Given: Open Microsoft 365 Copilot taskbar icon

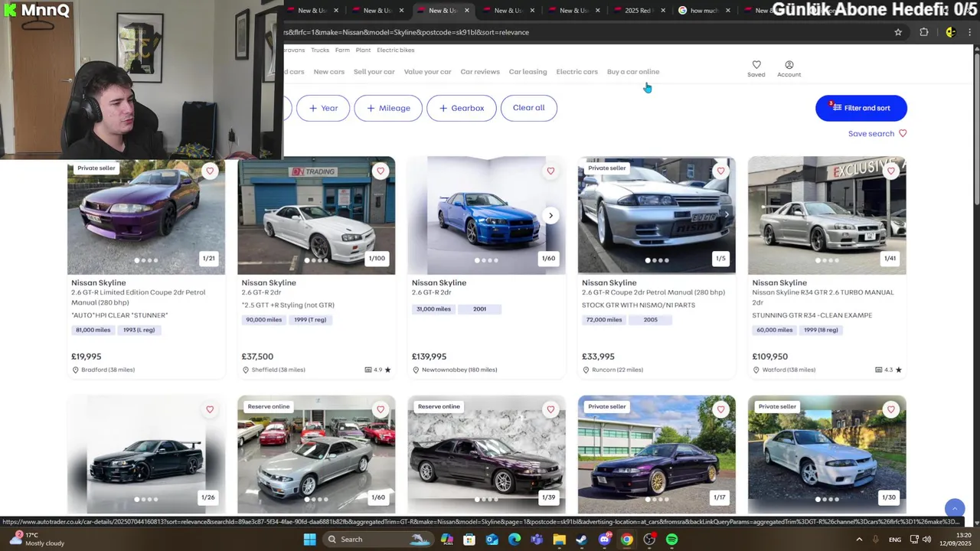Looking at the screenshot, I should coord(446,540).
